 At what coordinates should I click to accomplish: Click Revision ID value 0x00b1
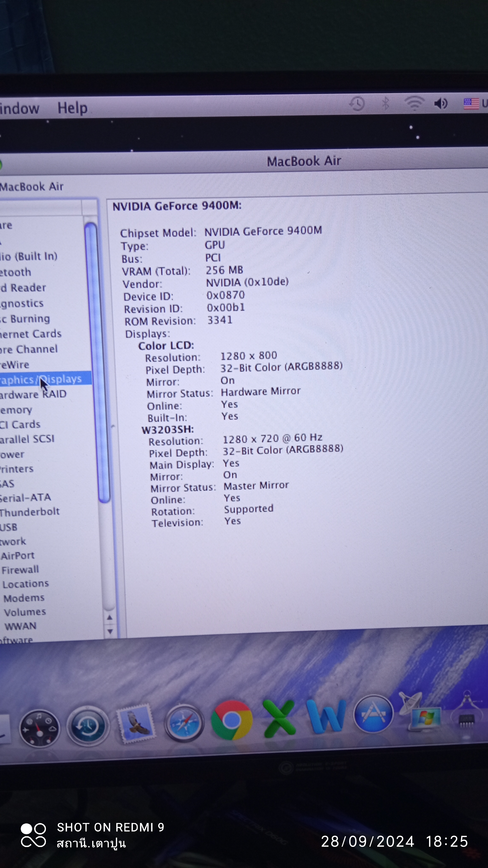click(x=226, y=308)
